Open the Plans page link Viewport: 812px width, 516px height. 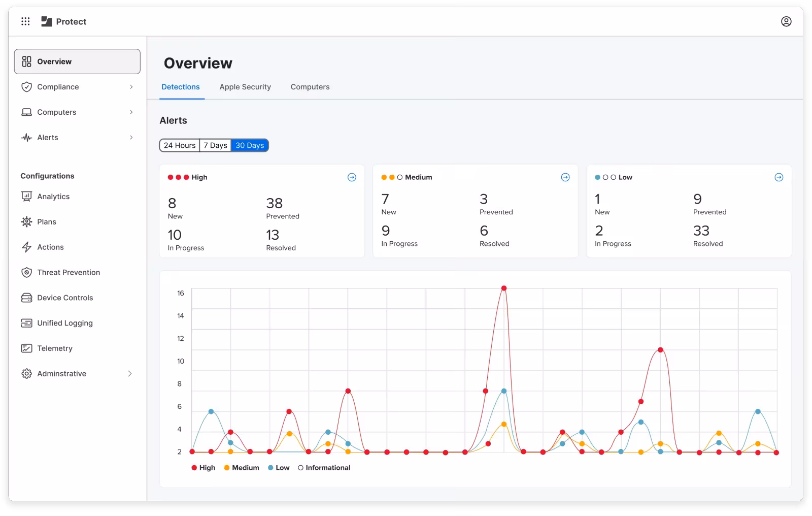point(47,222)
